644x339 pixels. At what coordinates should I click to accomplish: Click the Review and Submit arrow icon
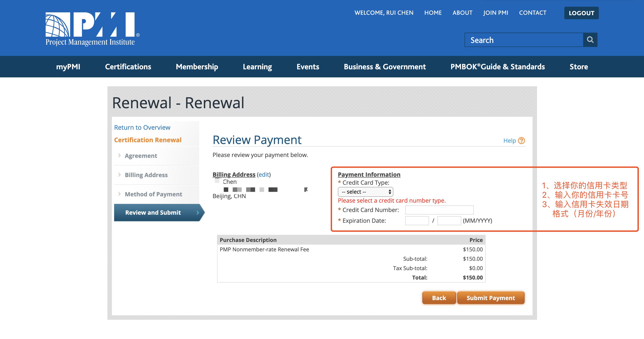tap(198, 213)
